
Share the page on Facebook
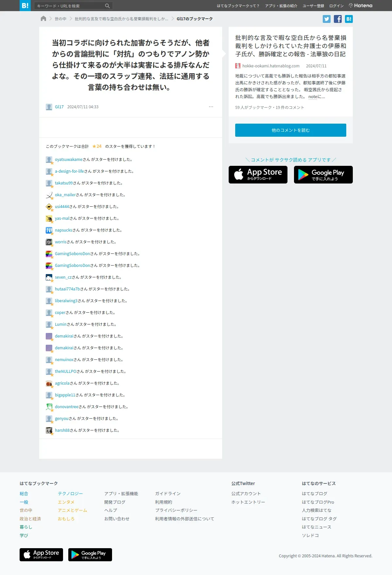338,19
